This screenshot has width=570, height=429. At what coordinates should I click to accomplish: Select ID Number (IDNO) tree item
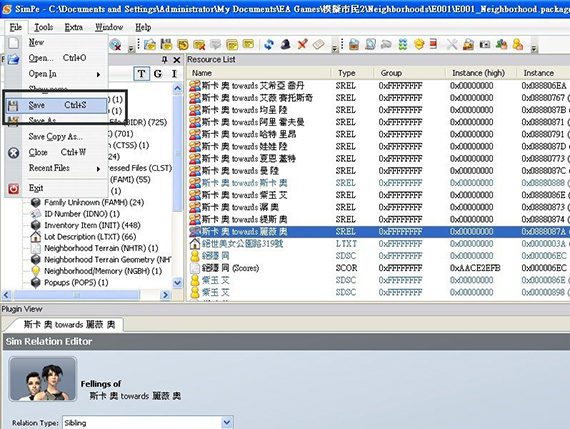(x=82, y=214)
